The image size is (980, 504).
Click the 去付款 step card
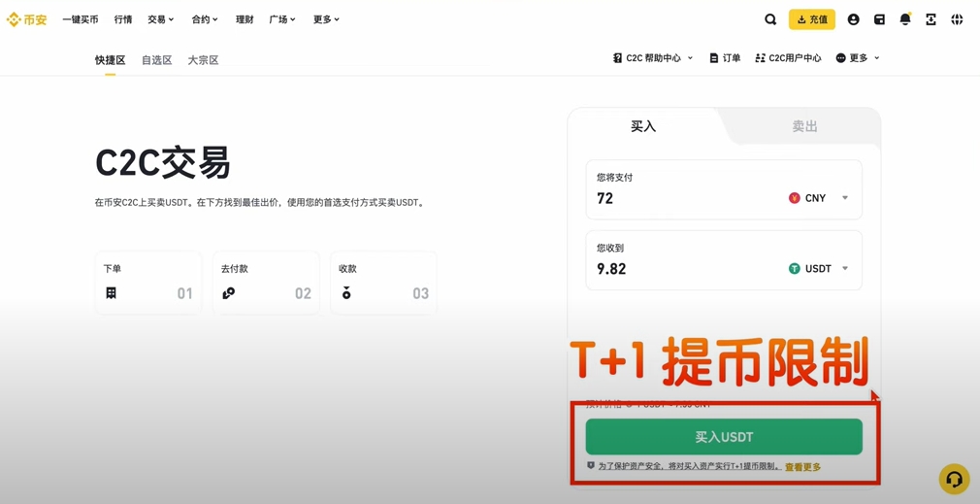pos(266,283)
